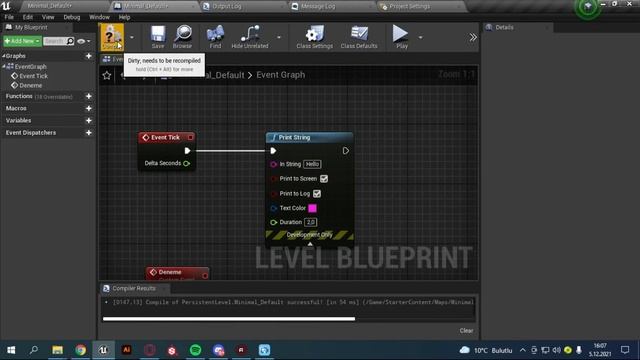Open Hide Unrelated options dropdown arrow
Viewport: 640px width, 360px height.
pos(279,37)
